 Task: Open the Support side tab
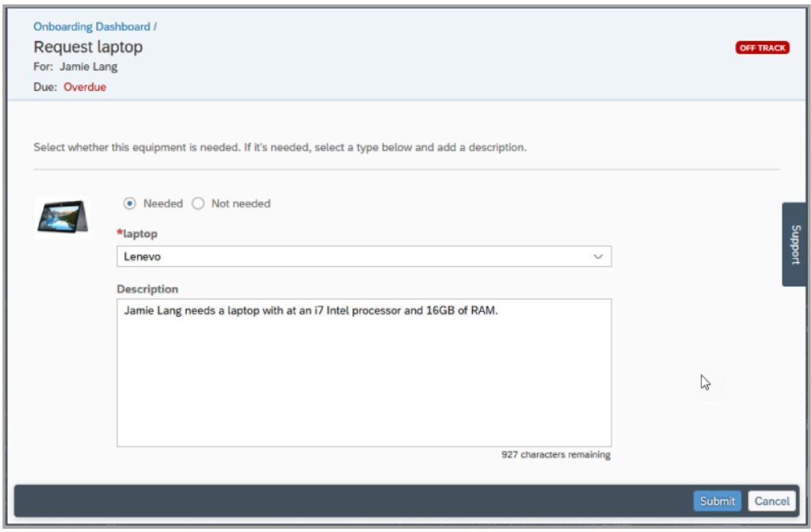(x=795, y=244)
